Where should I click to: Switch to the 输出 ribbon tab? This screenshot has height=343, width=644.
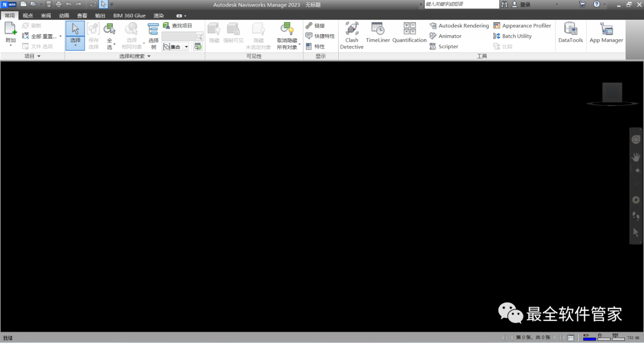point(100,16)
